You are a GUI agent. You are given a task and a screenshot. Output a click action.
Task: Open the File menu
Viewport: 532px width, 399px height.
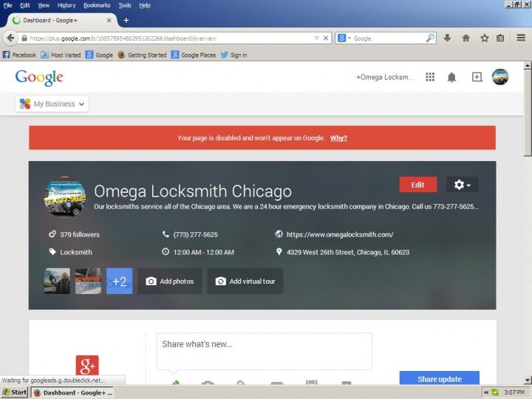[x=7, y=5]
